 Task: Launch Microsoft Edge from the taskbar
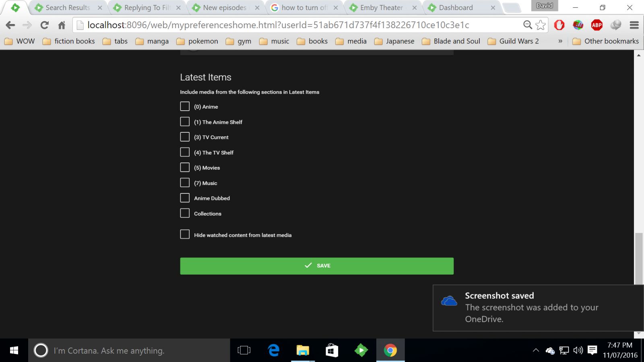click(x=274, y=350)
